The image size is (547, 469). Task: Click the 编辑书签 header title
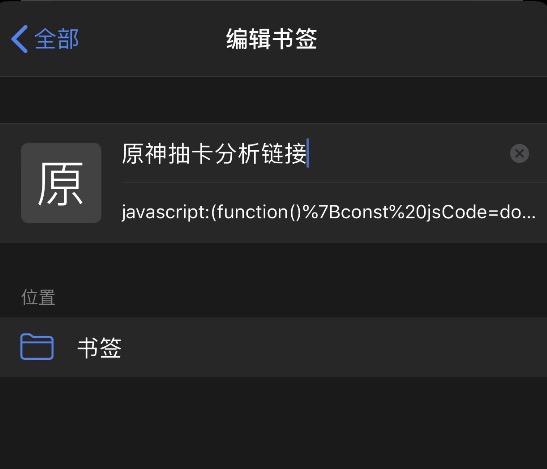tap(271, 39)
